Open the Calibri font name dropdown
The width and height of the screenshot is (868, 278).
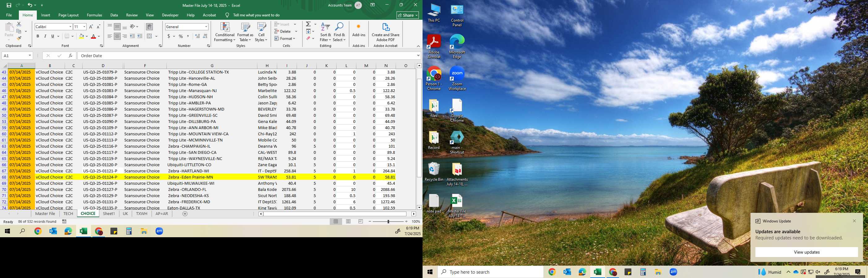pos(70,27)
